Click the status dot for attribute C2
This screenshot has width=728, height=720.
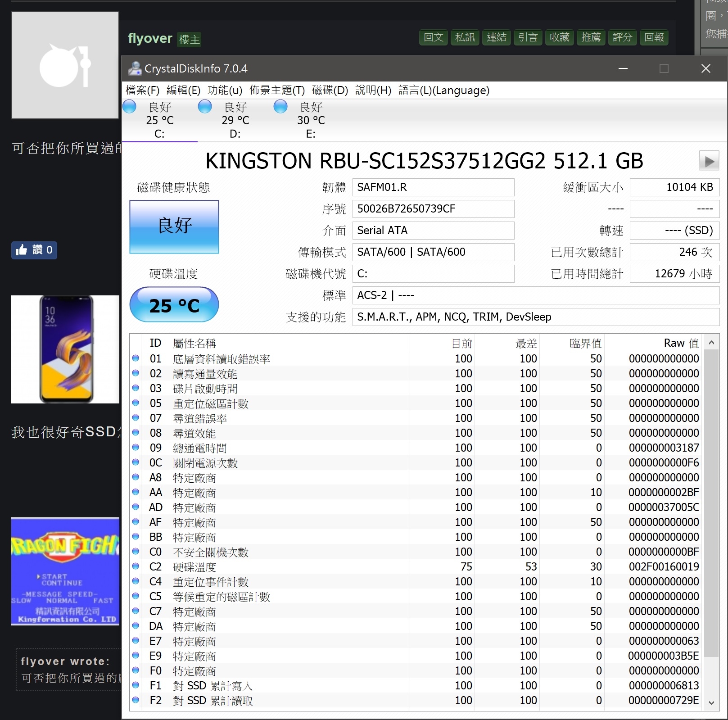click(x=136, y=566)
